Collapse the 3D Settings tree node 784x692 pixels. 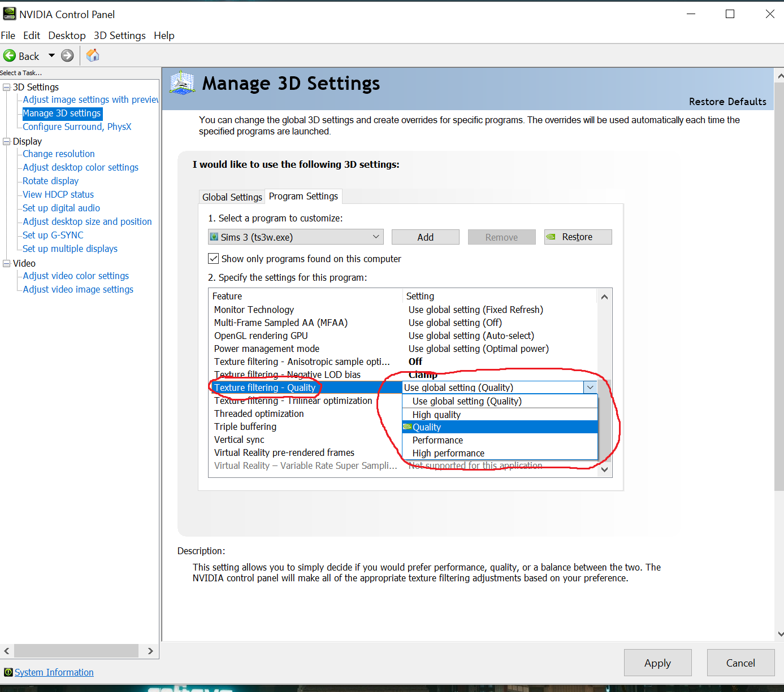click(7, 87)
